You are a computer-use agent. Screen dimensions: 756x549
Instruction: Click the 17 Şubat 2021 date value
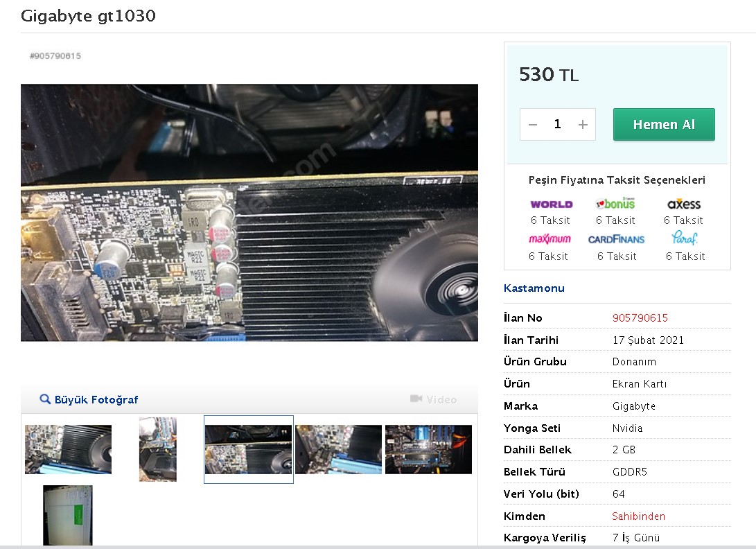tap(648, 340)
